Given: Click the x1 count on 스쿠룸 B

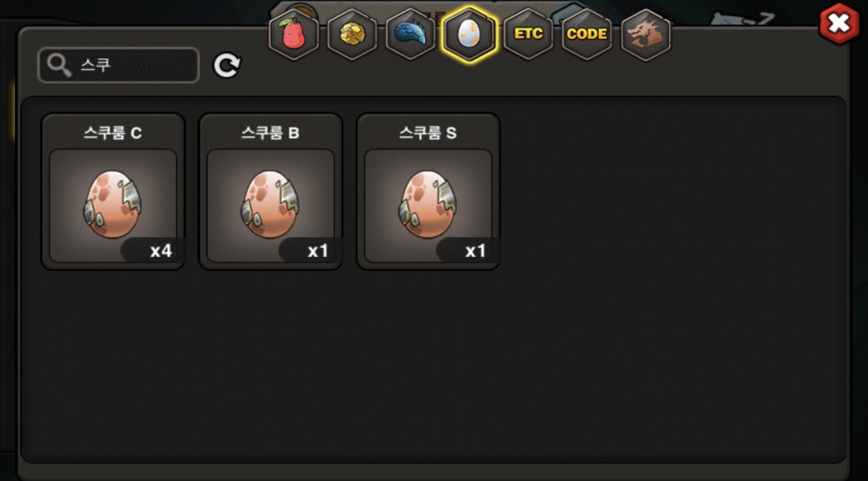Looking at the screenshot, I should pos(318,251).
